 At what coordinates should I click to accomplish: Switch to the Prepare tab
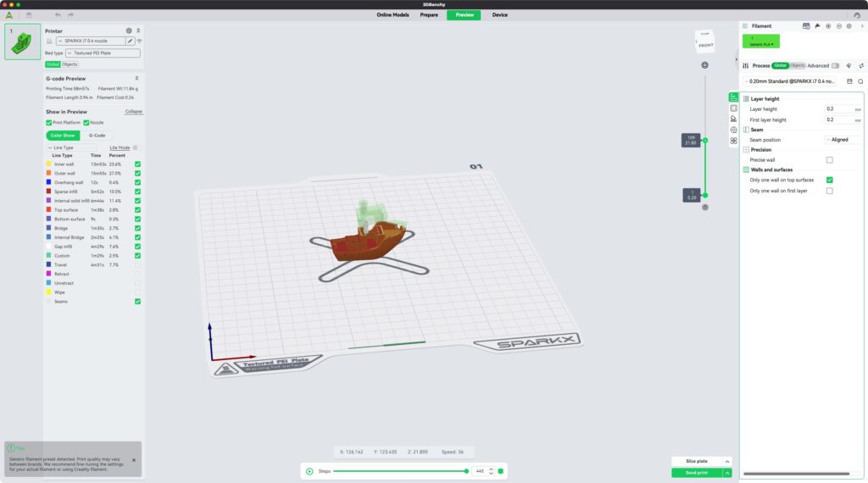(429, 14)
